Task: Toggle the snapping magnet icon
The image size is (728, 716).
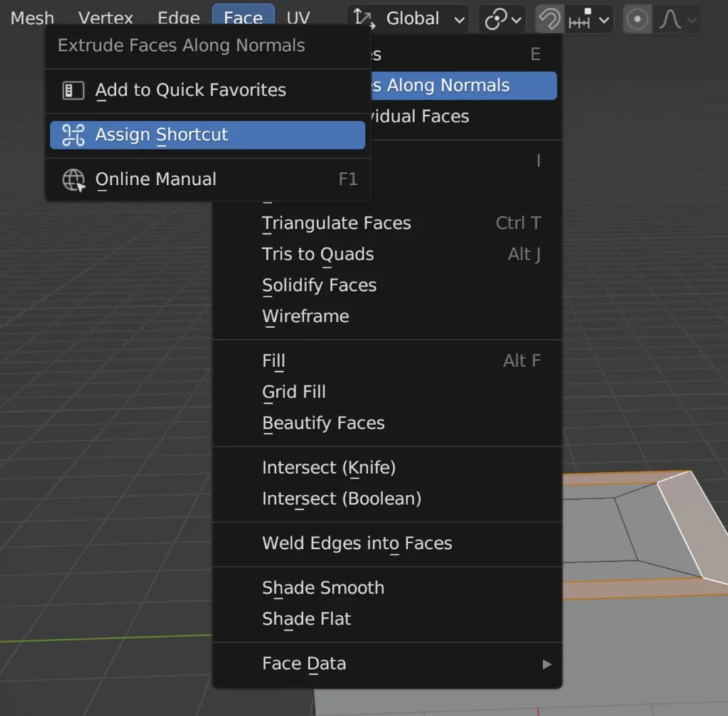Action: (x=550, y=19)
